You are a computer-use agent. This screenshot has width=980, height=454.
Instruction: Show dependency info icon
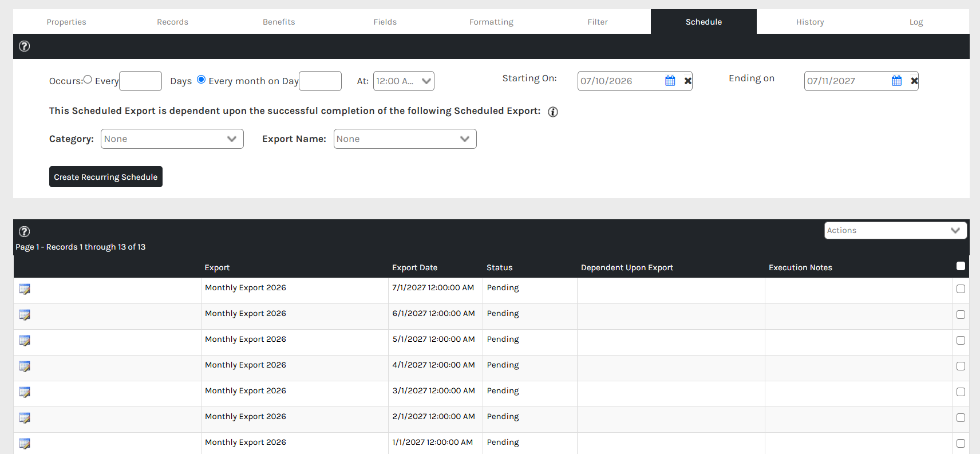[x=552, y=112]
